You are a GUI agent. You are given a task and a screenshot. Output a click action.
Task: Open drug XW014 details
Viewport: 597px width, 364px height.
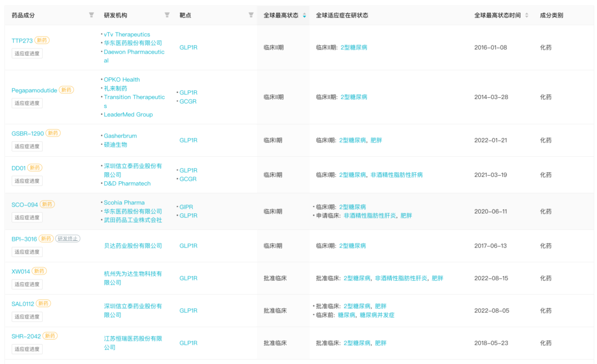20,271
